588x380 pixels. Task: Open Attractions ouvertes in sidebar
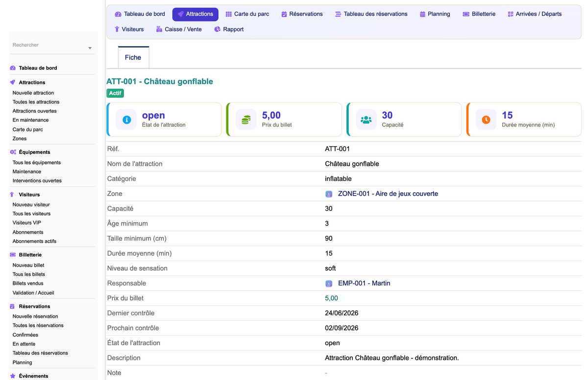point(34,111)
